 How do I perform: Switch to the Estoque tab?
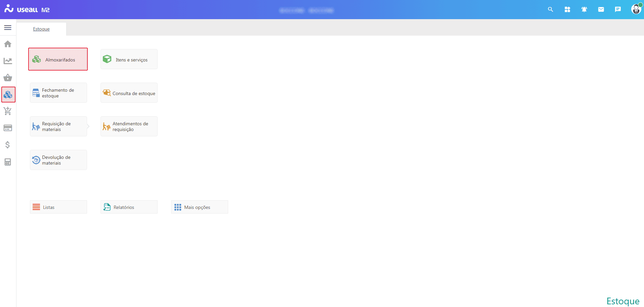pyautogui.click(x=41, y=29)
